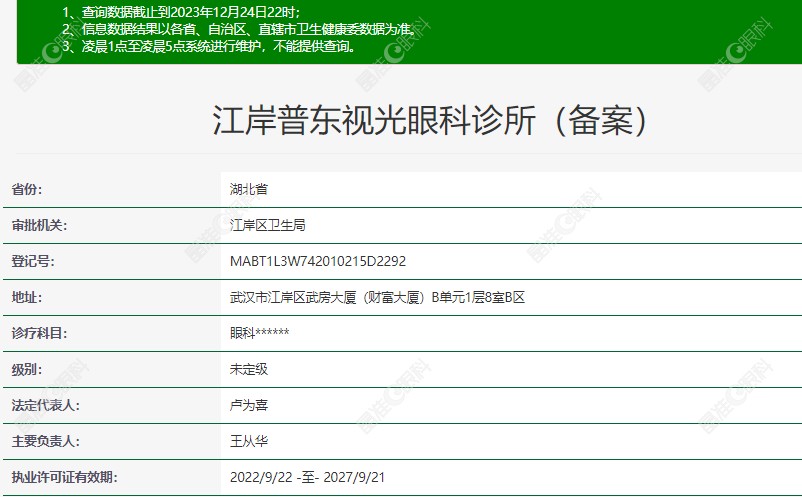Click the 法定代表人 label
Screen dimensions: 802x497
point(46,405)
